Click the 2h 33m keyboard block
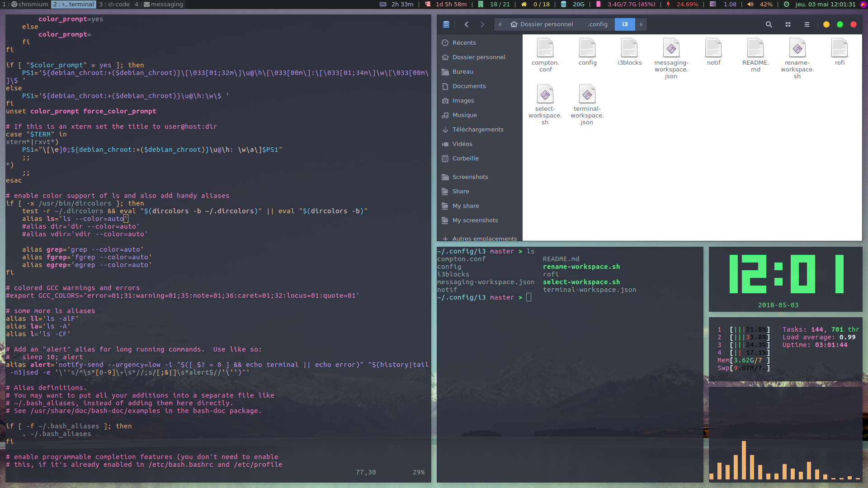 [396, 4]
